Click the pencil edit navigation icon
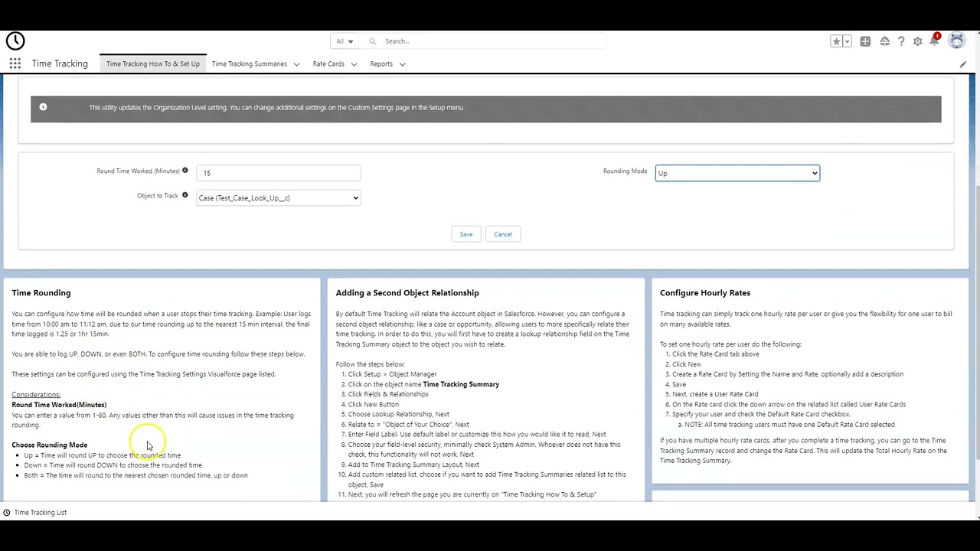Viewport: 980px width, 551px height. [x=963, y=64]
